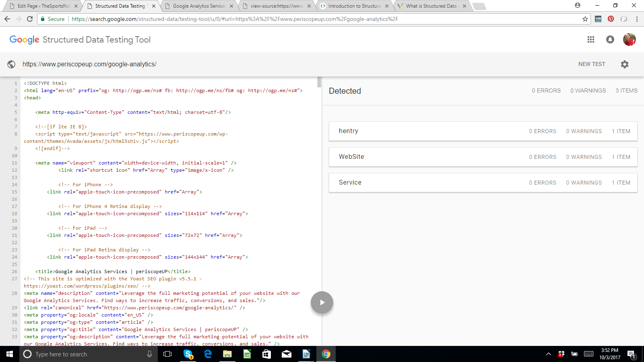Open File Explorer from the taskbar
Image resolution: width=644 pixels, height=362 pixels.
227,354
